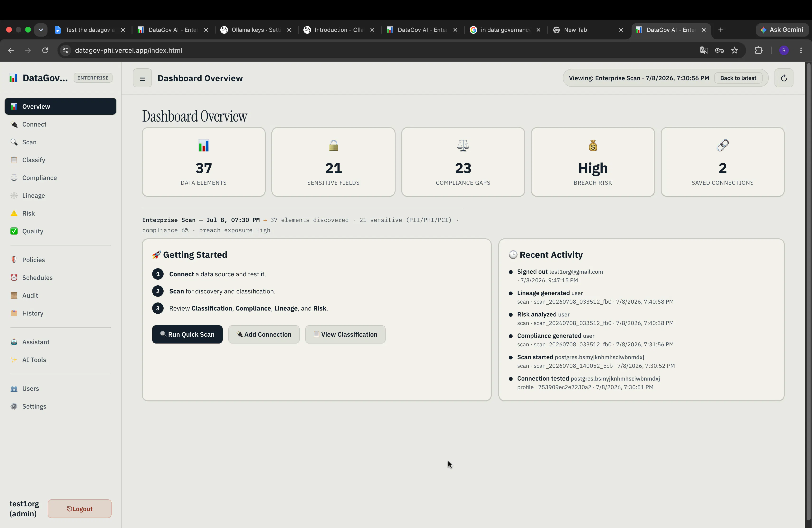Open the Saved Connections card
The image size is (812, 528).
click(x=723, y=162)
